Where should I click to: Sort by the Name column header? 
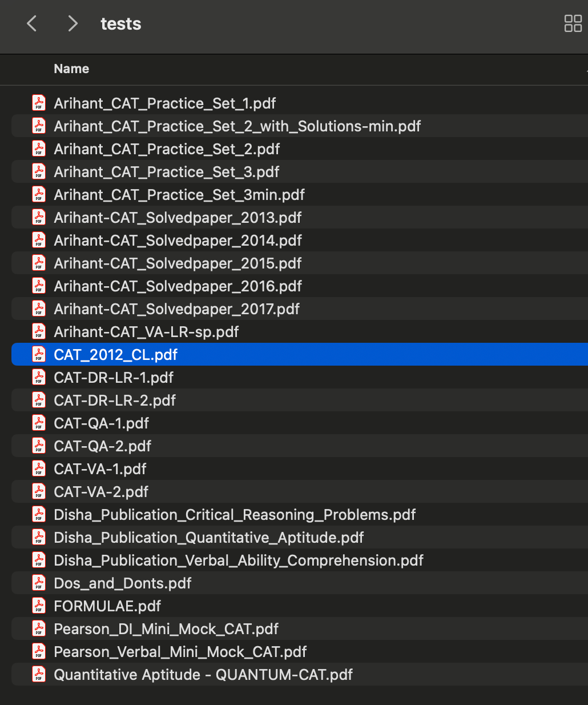coord(71,69)
